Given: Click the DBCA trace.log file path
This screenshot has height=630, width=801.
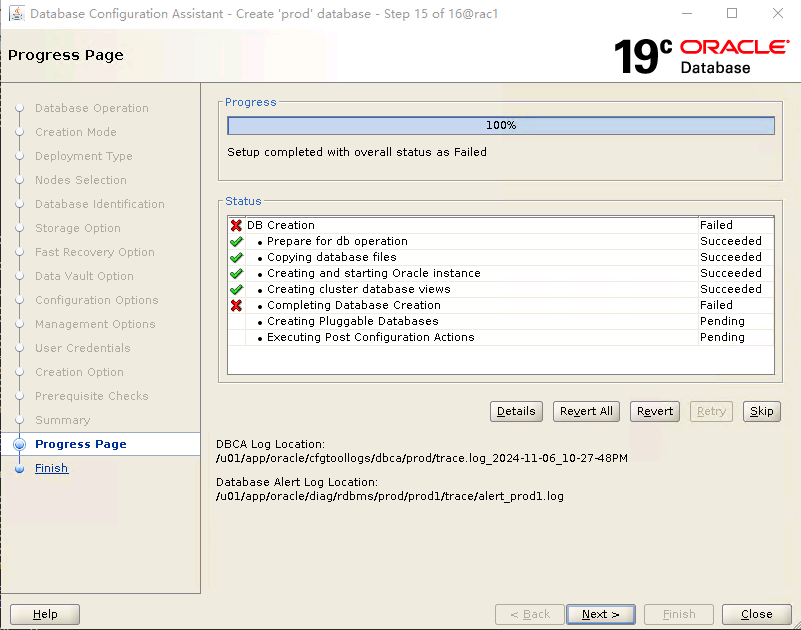Looking at the screenshot, I should (422, 458).
